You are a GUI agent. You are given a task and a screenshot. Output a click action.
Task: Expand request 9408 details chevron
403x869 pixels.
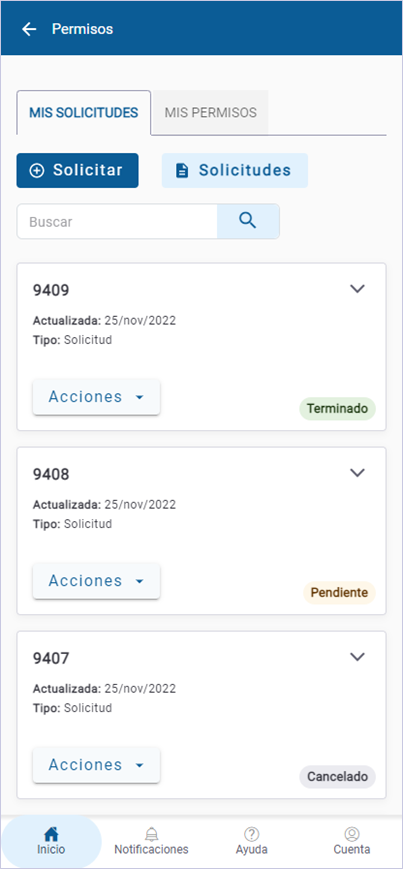[x=358, y=473]
